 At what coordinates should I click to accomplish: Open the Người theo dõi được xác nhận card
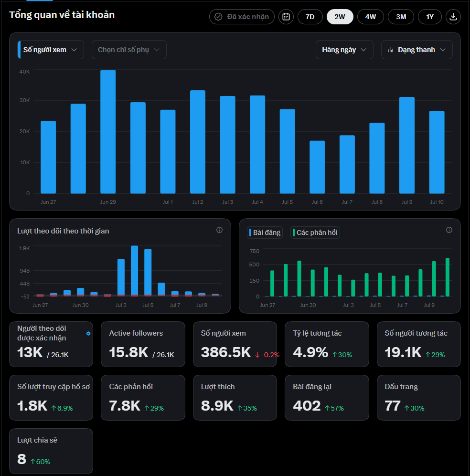pyautogui.click(x=51, y=344)
